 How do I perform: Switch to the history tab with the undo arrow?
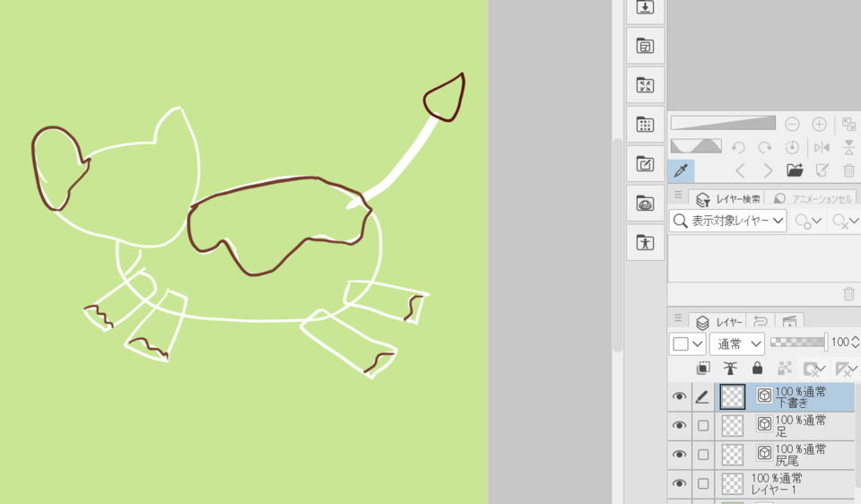[x=761, y=321]
